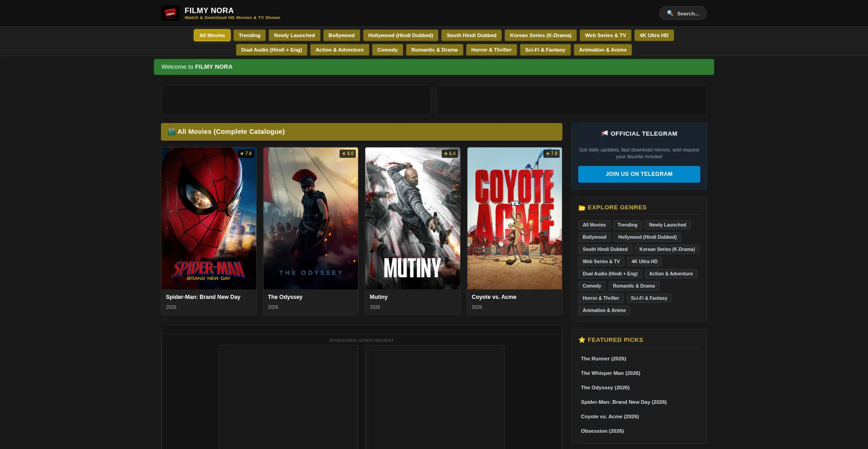Open Action & Adventure in top navigation

(x=340, y=50)
